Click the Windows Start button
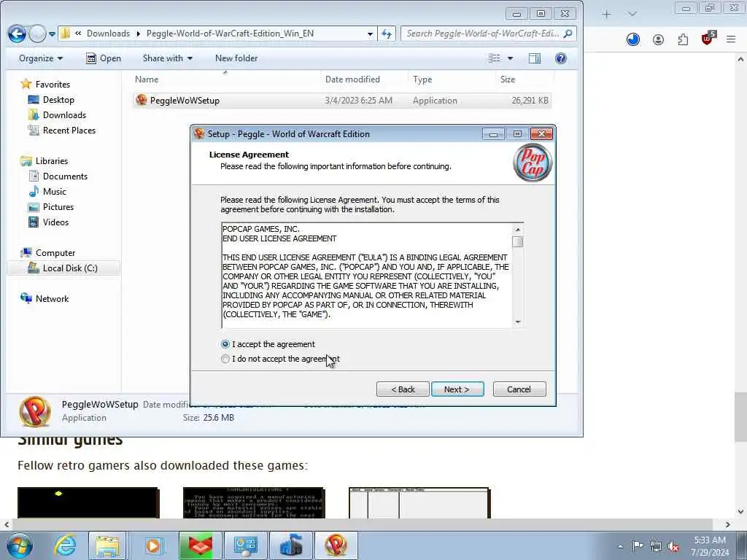The height and width of the screenshot is (560, 747). 20,545
